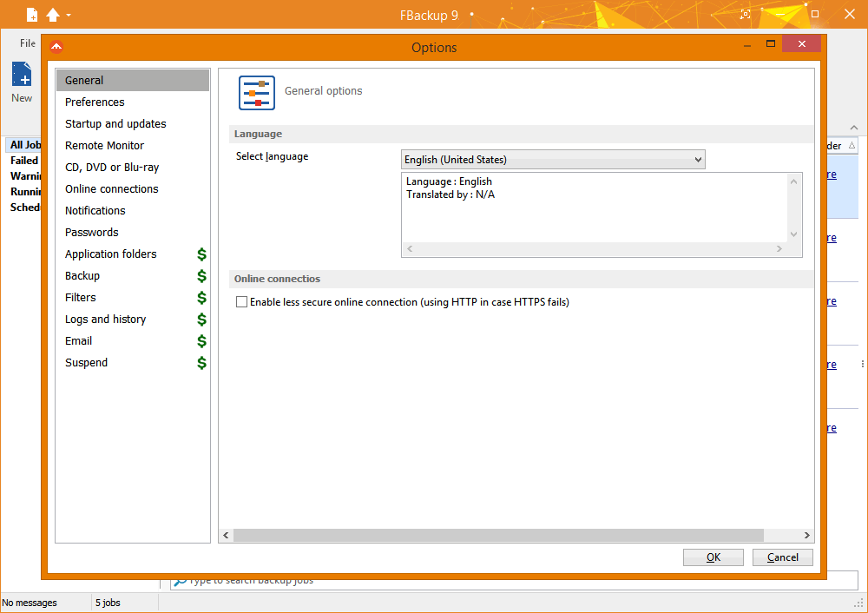Screen dimensions: 868x613
Task: Click the dollar icon next to Email
Action: 201,341
